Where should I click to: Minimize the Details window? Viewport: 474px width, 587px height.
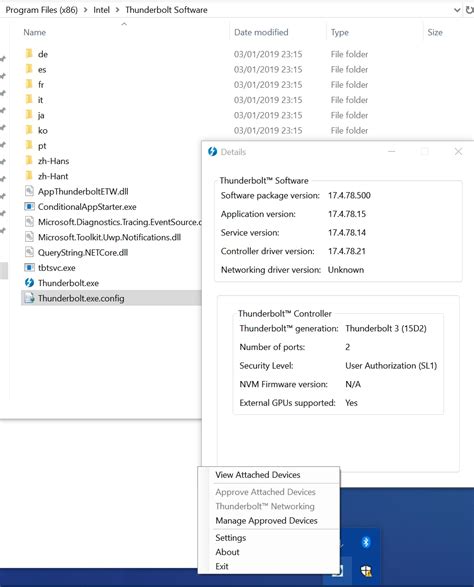coord(392,152)
